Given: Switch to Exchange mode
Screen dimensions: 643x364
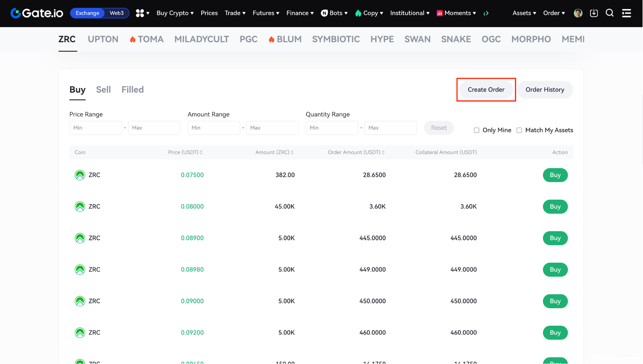Looking at the screenshot, I should pos(87,13).
